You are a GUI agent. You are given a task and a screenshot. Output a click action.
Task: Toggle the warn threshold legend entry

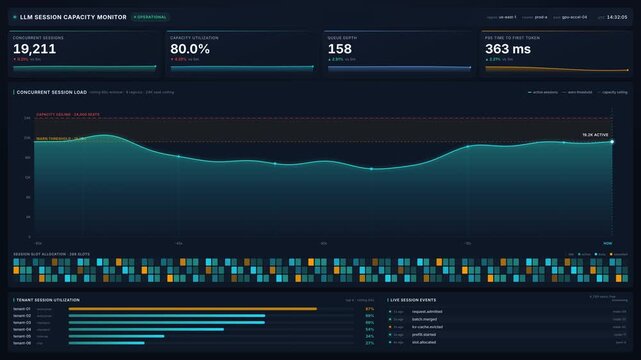click(577, 92)
